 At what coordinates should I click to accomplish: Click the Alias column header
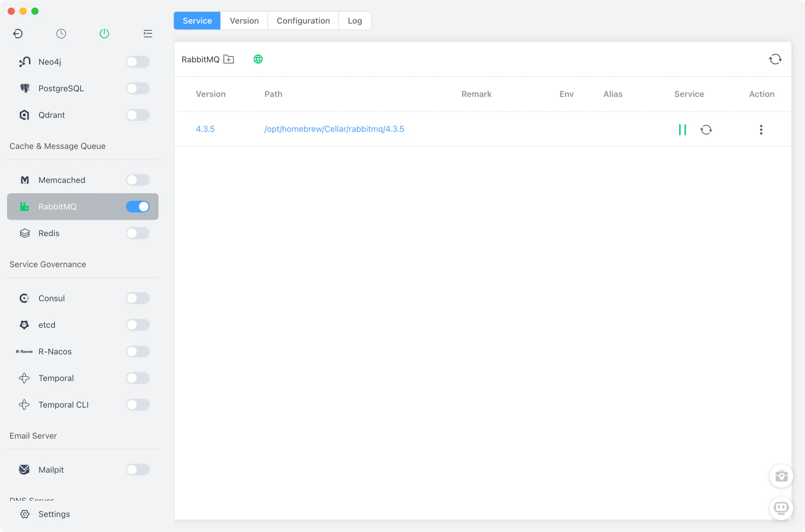(x=613, y=94)
